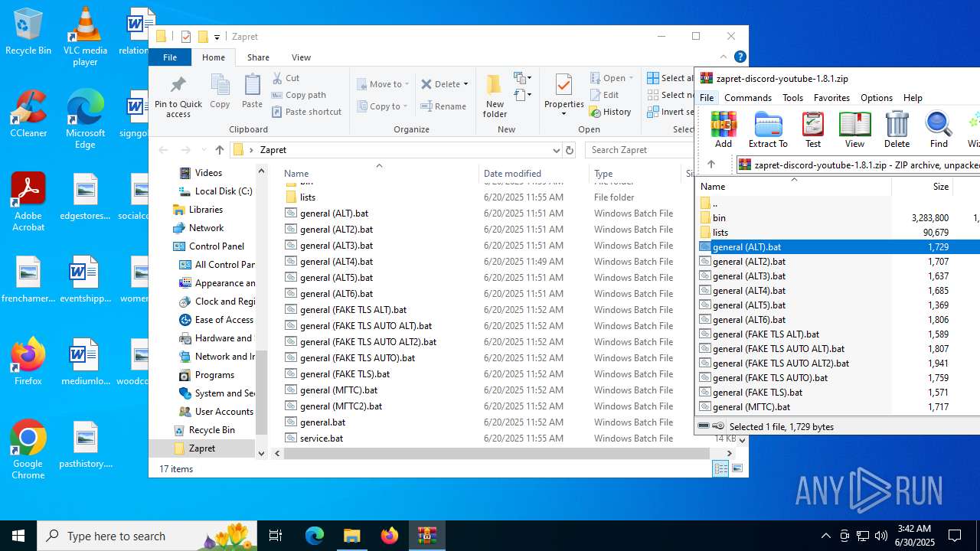
Task: Open Delete dropdown arrow
Action: [465, 84]
